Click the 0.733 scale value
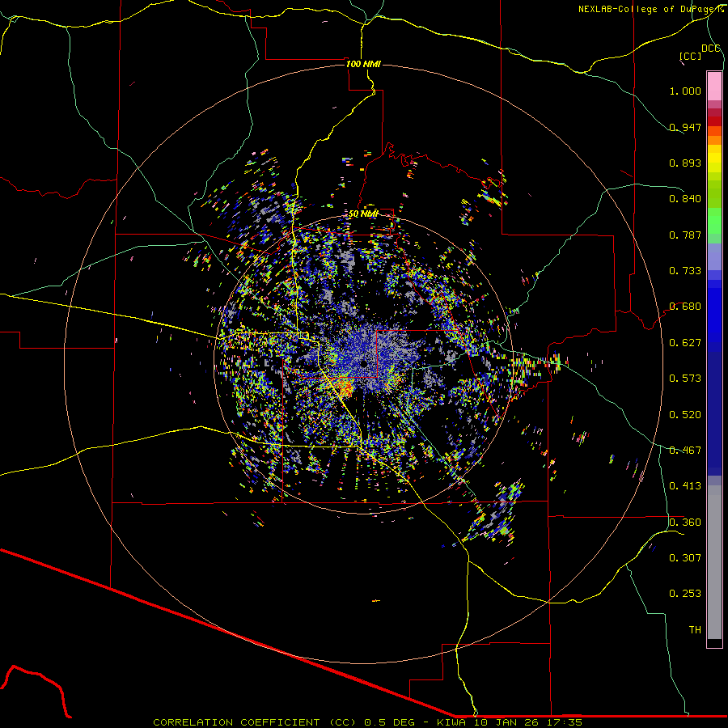Image resolution: width=728 pixels, height=728 pixels. 685,271
